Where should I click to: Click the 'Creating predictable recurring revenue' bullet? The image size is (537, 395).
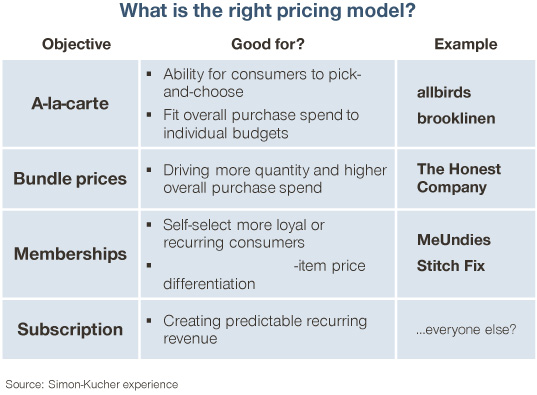(265, 330)
